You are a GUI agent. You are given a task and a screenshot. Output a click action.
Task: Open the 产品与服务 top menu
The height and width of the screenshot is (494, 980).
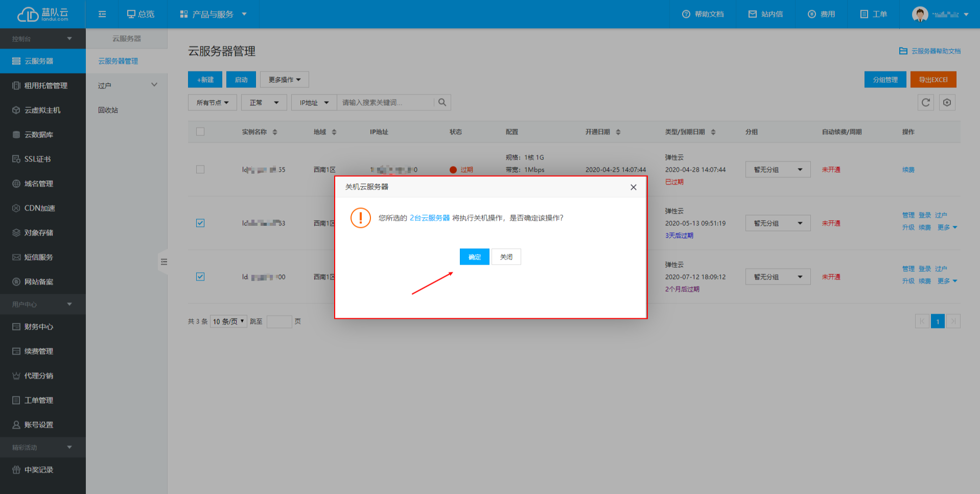213,14
